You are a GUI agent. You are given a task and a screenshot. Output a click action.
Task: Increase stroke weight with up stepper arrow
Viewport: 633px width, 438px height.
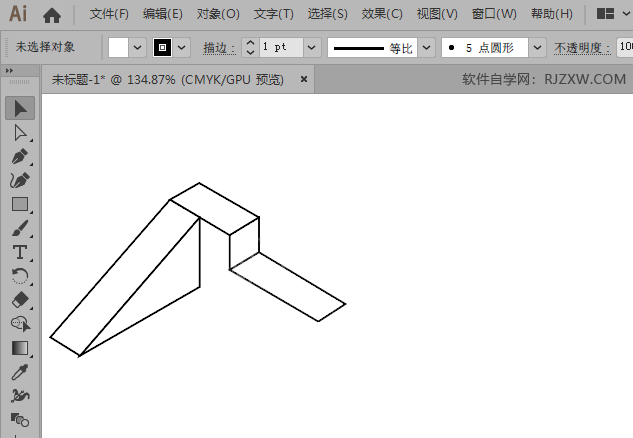pos(250,43)
